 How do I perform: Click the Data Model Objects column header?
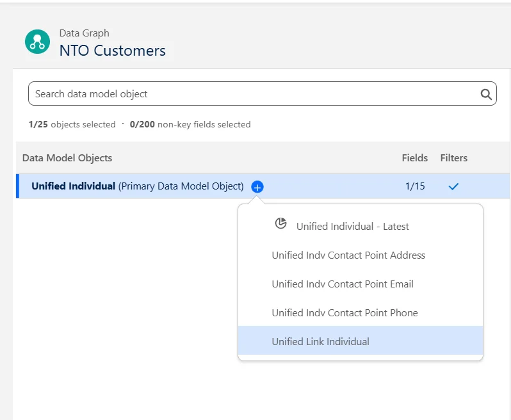click(67, 157)
